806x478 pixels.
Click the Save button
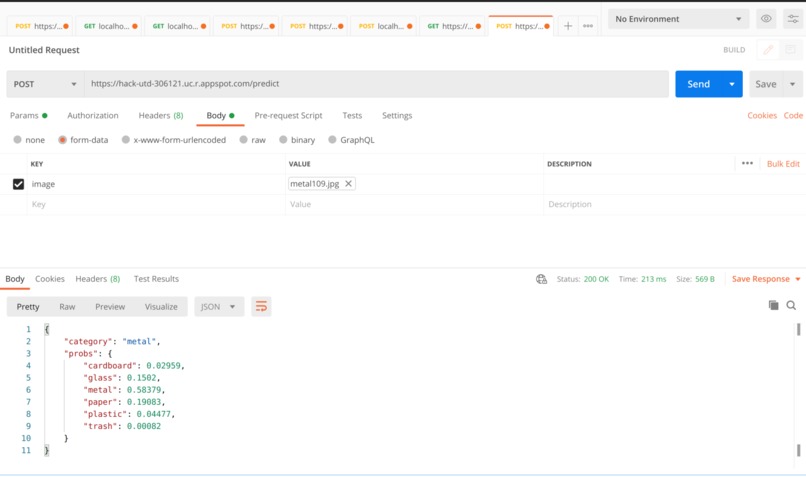click(766, 84)
